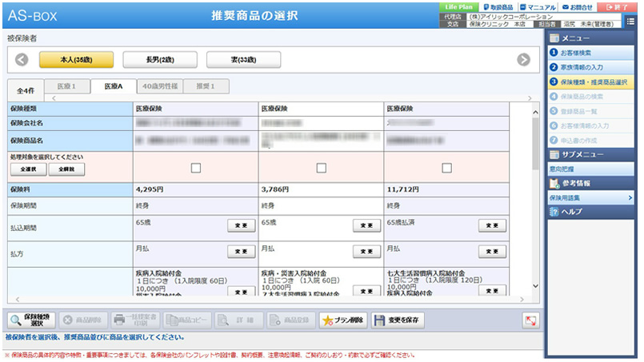The width and height of the screenshot is (644, 362).
Task: Collapse the サブメニュー section header
Action: (590, 154)
